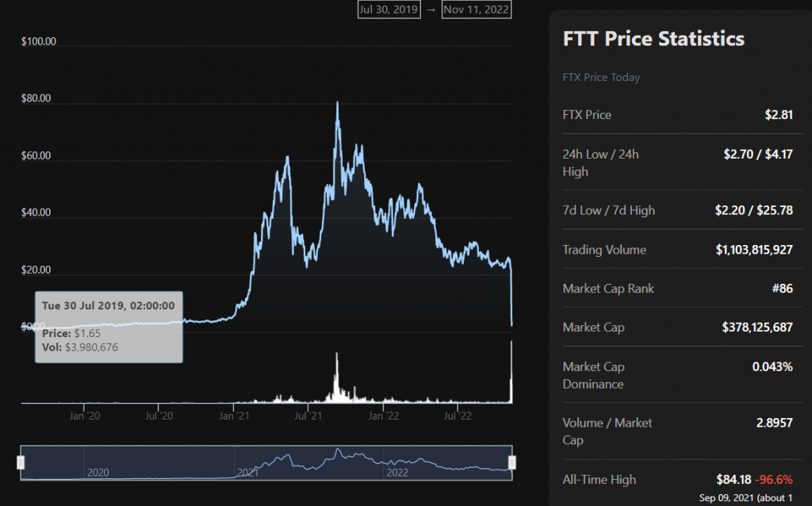Viewport: 812px width, 506px height.
Task: Click the Trading Volume figure $1,103,815,927
Action: point(753,250)
